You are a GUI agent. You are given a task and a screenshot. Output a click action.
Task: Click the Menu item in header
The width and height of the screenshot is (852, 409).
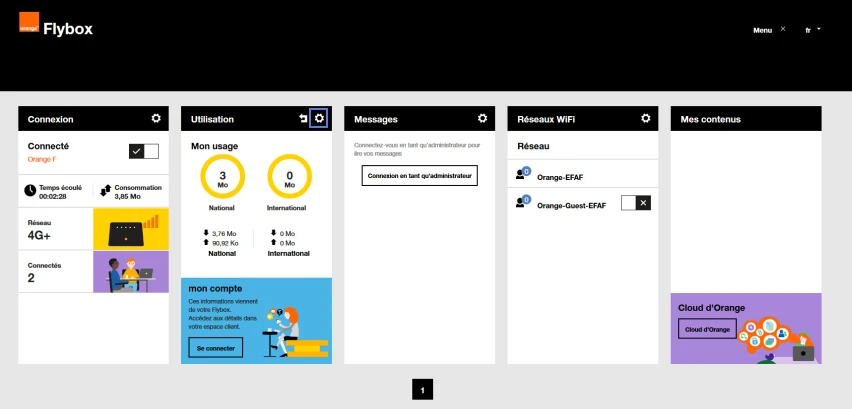[762, 30]
